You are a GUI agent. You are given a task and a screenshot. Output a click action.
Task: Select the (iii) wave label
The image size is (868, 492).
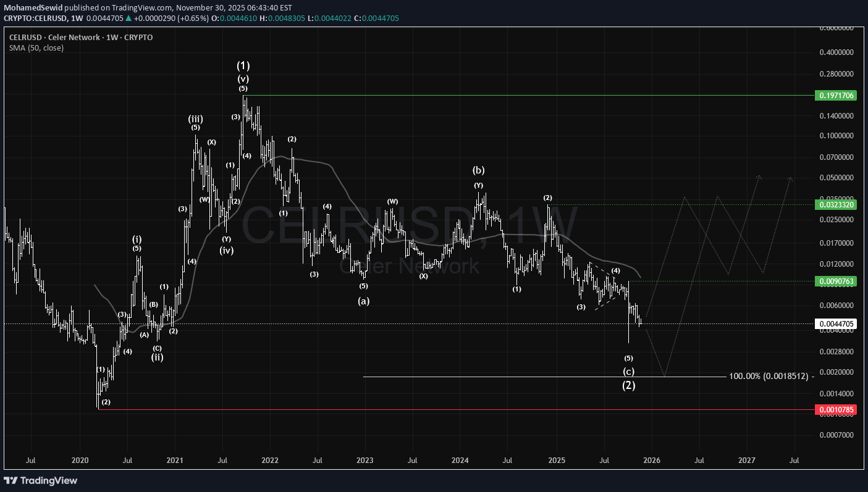pyautogui.click(x=196, y=119)
